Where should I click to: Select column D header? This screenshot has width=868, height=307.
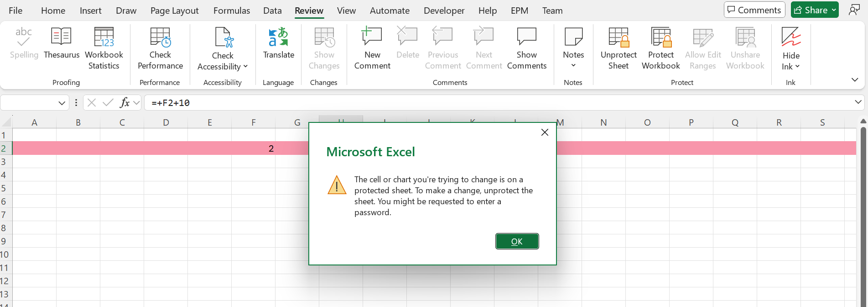click(166, 122)
